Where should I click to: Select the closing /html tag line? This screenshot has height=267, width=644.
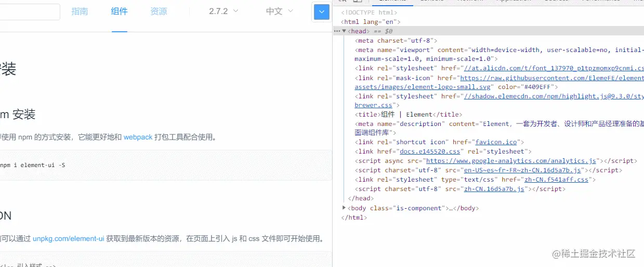[354, 218]
